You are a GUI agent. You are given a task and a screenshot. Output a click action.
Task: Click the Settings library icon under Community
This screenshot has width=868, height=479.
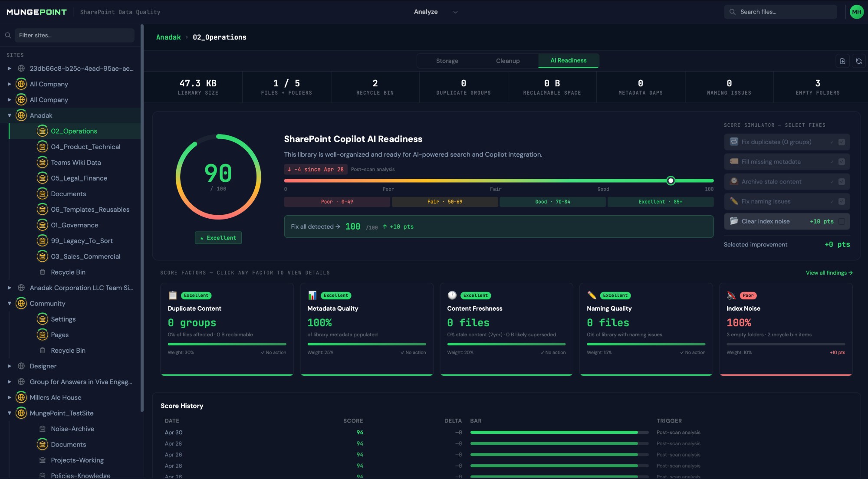pos(42,319)
